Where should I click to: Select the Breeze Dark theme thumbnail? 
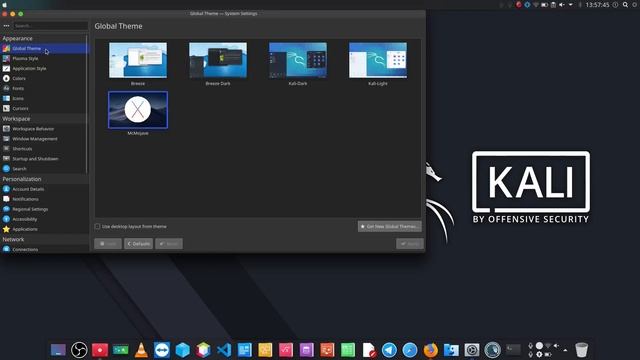(218, 60)
